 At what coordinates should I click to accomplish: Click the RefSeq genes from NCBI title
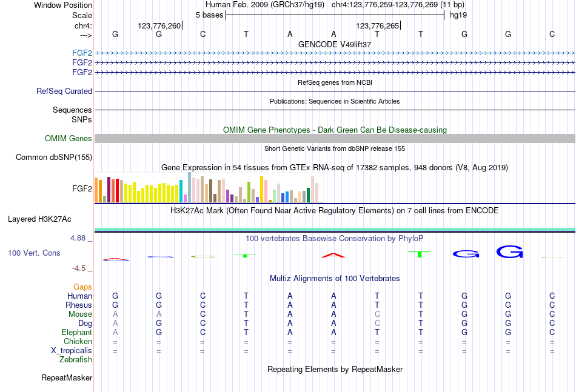pyautogui.click(x=335, y=82)
